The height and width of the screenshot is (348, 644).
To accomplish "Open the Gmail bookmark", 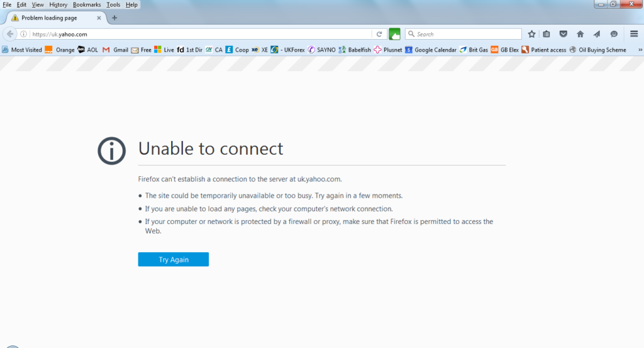I will [116, 50].
